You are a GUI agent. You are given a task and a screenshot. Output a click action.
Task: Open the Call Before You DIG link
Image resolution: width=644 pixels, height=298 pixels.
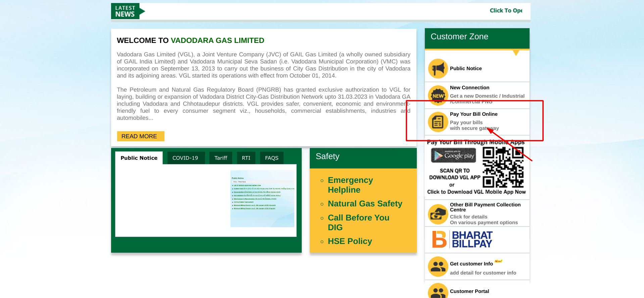tap(358, 222)
